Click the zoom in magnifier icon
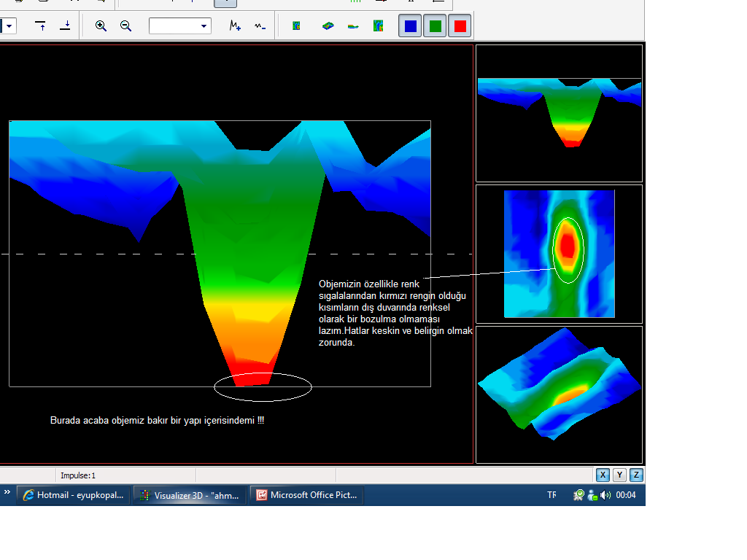This screenshot has width=747, height=560. tap(101, 26)
